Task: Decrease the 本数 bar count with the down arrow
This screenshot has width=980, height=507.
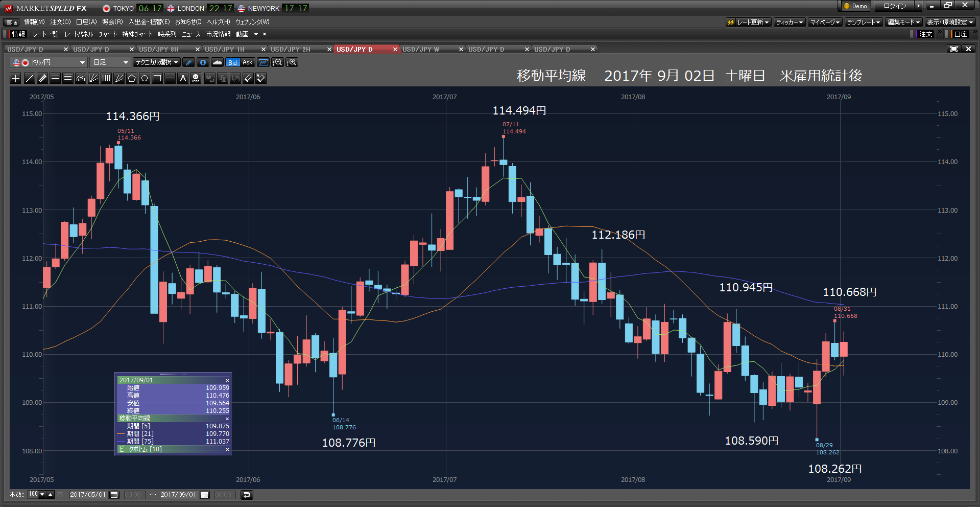Action: click(42, 495)
